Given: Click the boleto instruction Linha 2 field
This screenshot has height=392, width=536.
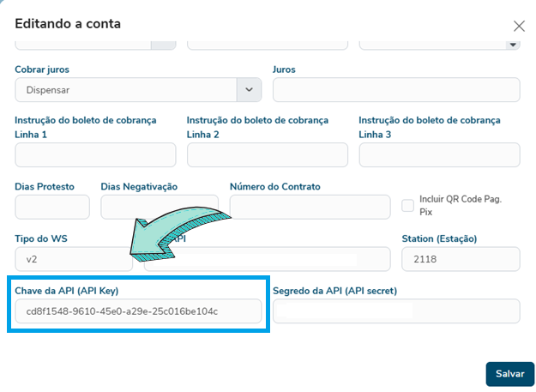Looking at the screenshot, I should coord(268,154).
